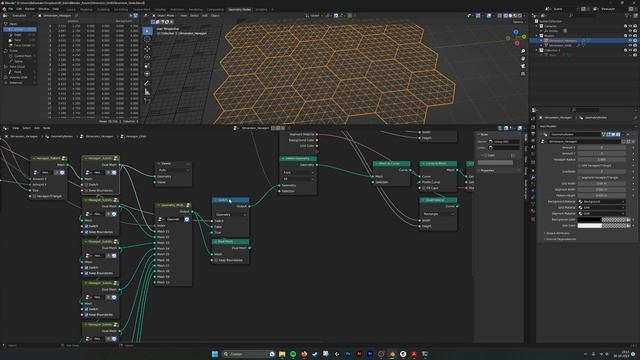Toggle Keep Boundaries on Dual Mesh node
640x360 pixels.
[x=216, y=260]
